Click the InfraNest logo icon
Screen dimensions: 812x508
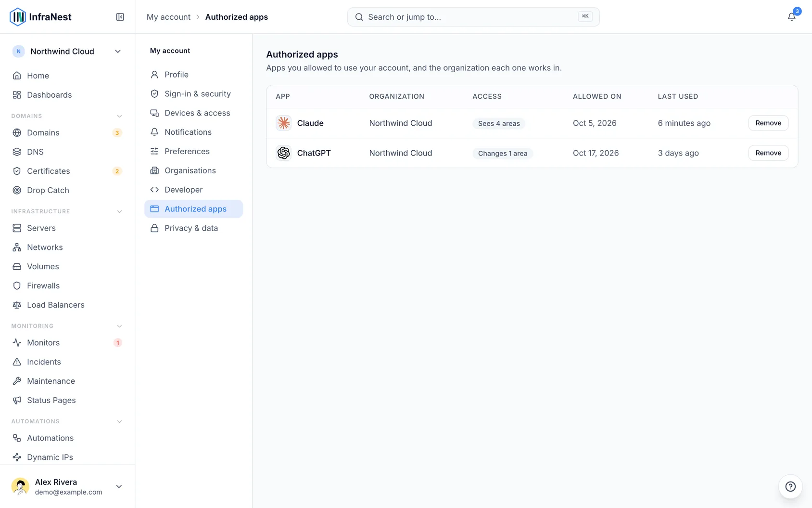point(18,17)
